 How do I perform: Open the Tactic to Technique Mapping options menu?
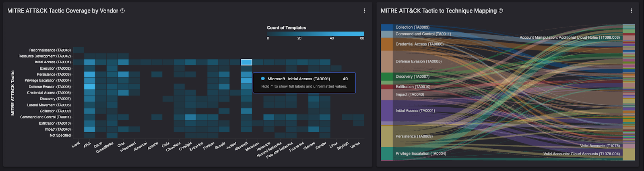point(631,11)
